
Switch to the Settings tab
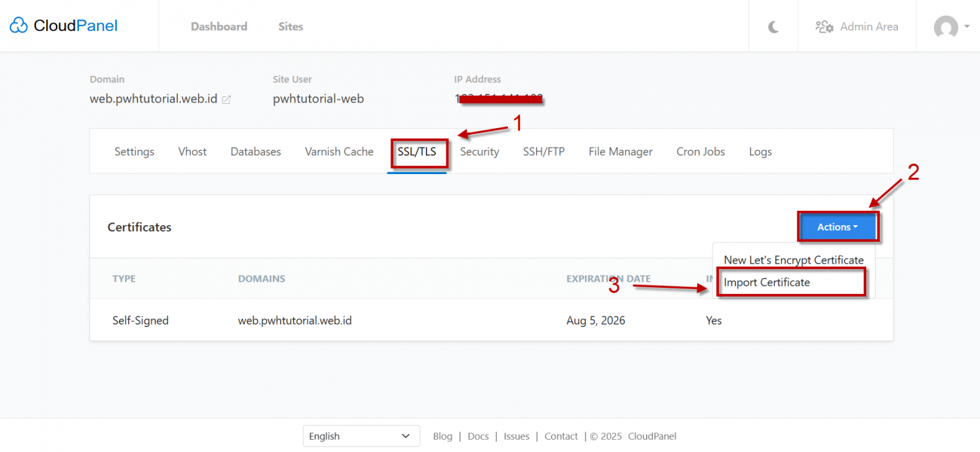point(134,151)
